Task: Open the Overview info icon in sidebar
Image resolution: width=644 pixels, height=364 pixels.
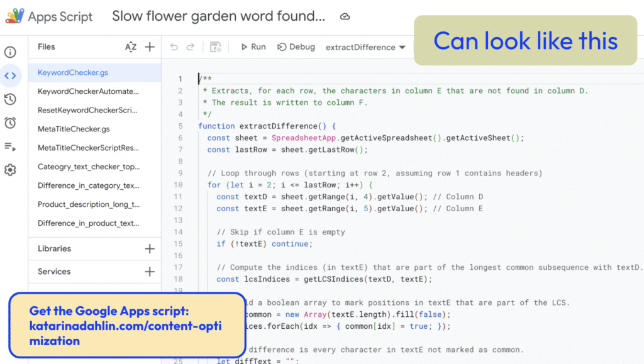Action: 10,52
